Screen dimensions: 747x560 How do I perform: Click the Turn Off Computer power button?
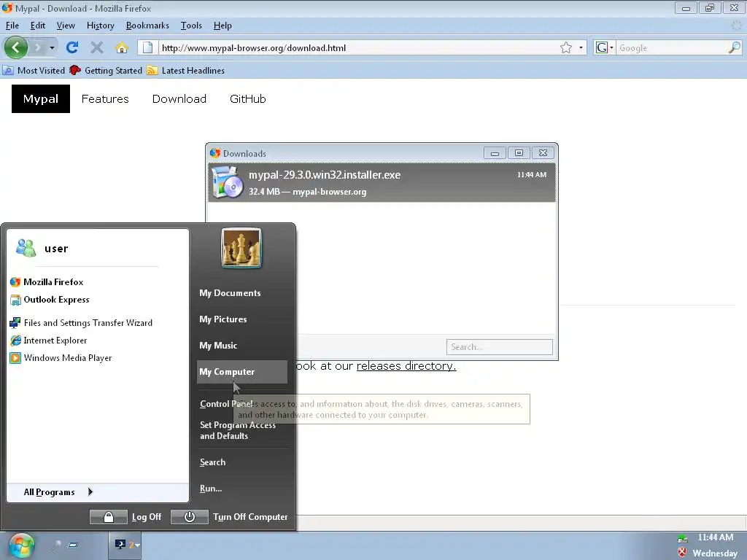point(190,517)
